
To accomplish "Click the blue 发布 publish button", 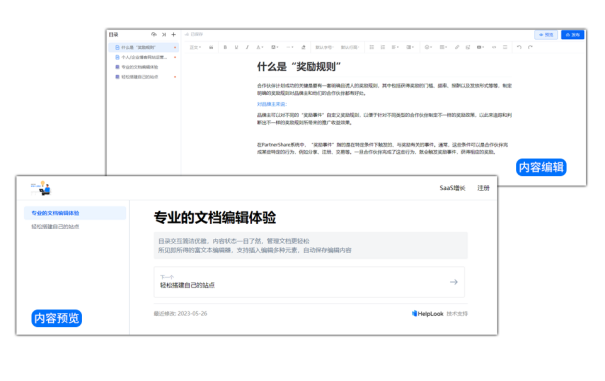I will pos(573,35).
